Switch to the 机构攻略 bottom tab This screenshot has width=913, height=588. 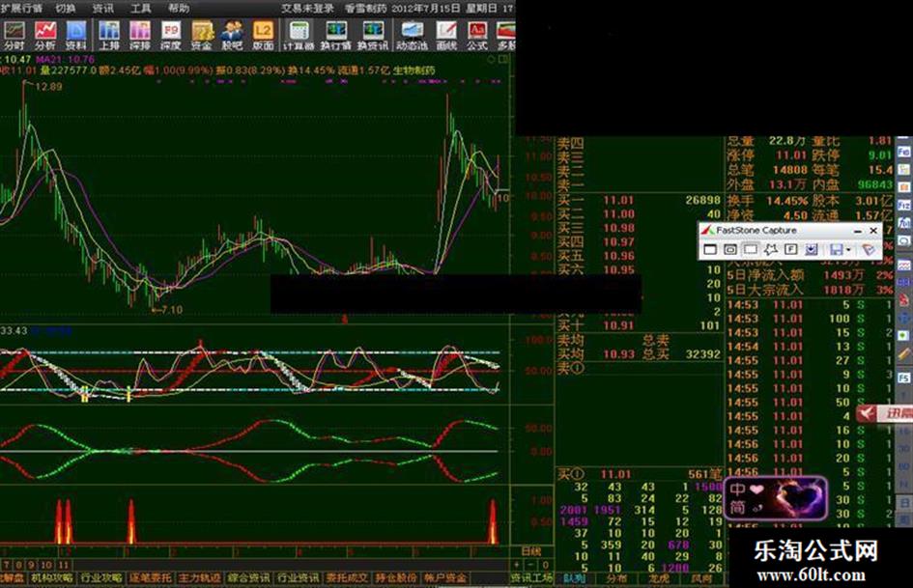click(52, 578)
